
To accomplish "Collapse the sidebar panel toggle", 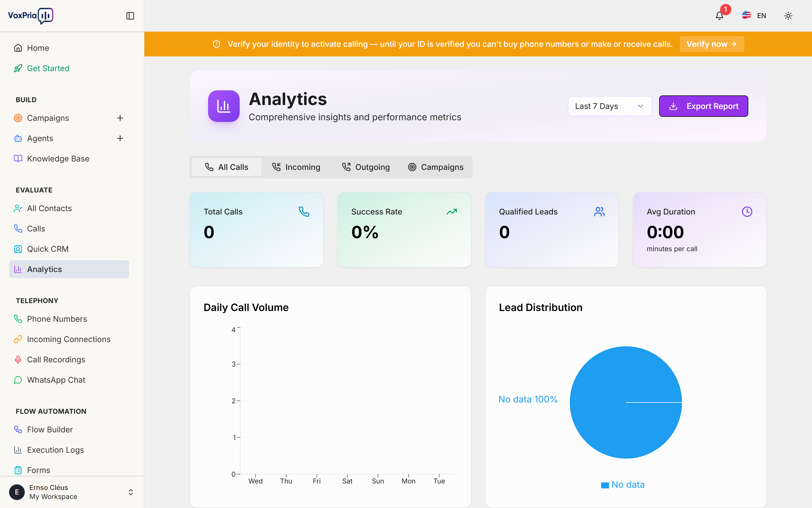I will pos(130,16).
